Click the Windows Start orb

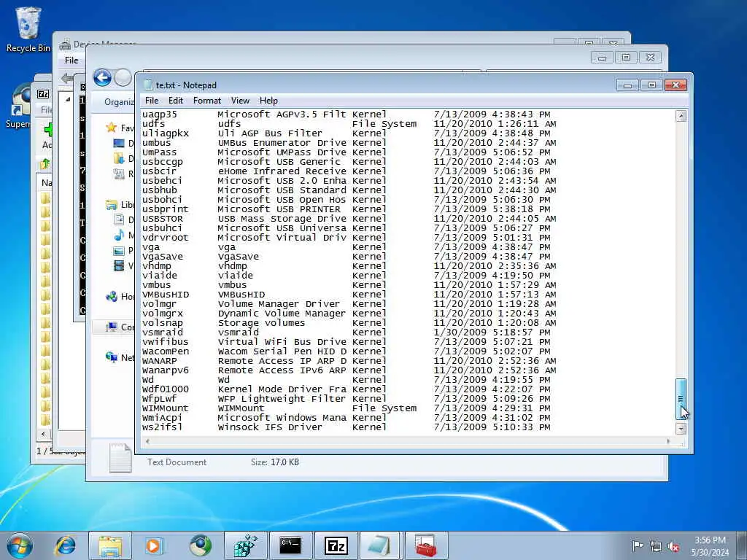pyautogui.click(x=20, y=545)
